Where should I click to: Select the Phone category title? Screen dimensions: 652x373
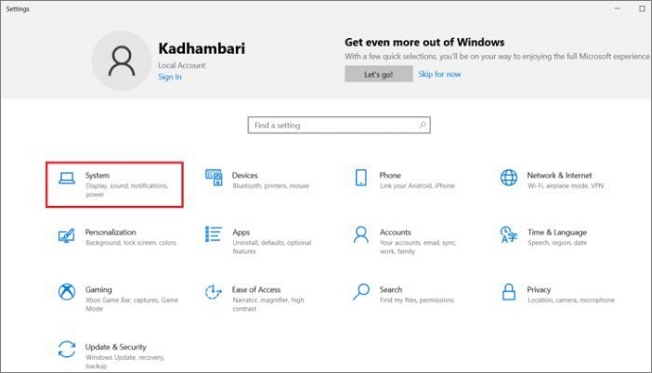point(390,175)
